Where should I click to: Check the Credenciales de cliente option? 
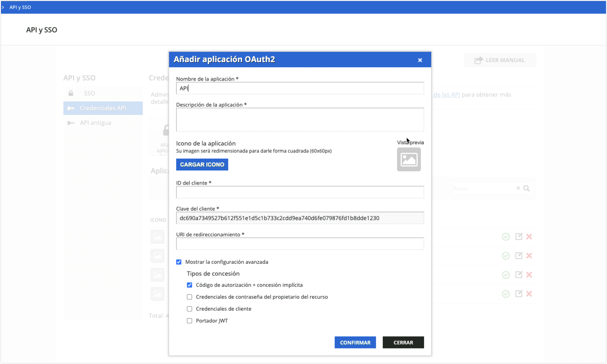click(x=189, y=309)
